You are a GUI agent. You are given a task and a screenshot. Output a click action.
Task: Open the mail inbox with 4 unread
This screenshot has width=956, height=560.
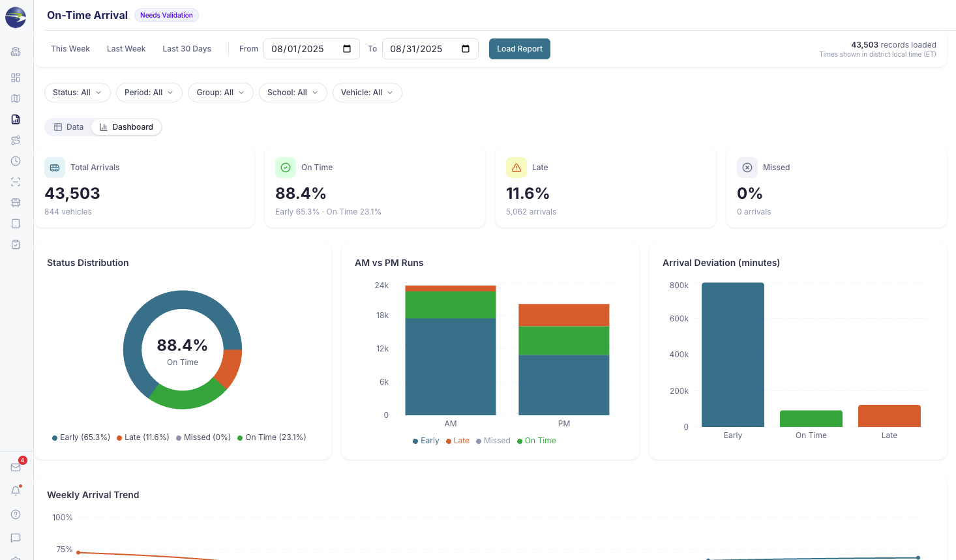click(x=16, y=467)
